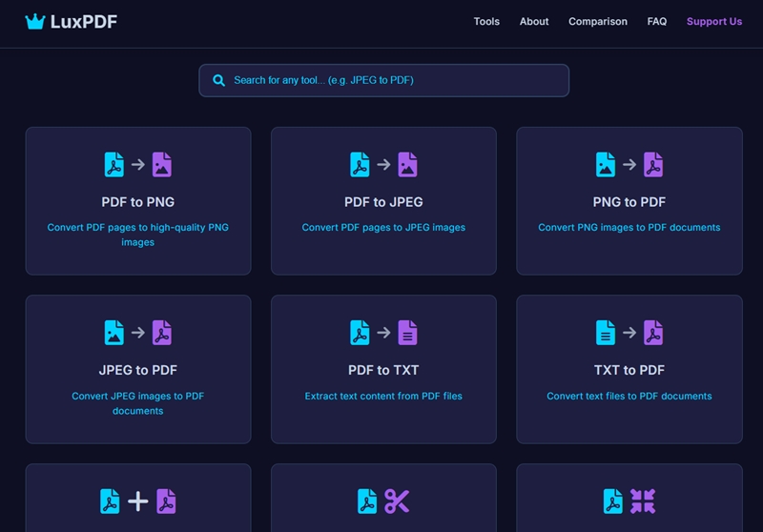
Task: Select the PDF to PNG card title
Action: tap(138, 202)
